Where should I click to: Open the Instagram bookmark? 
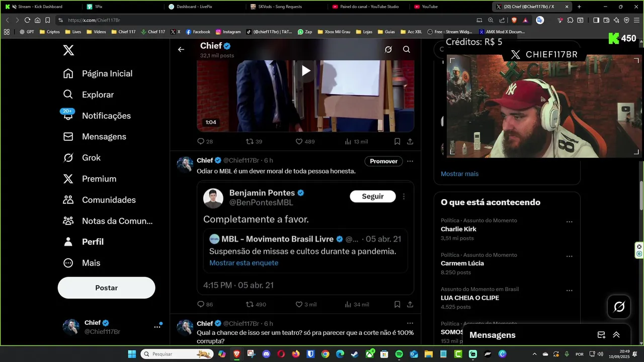tap(228, 32)
